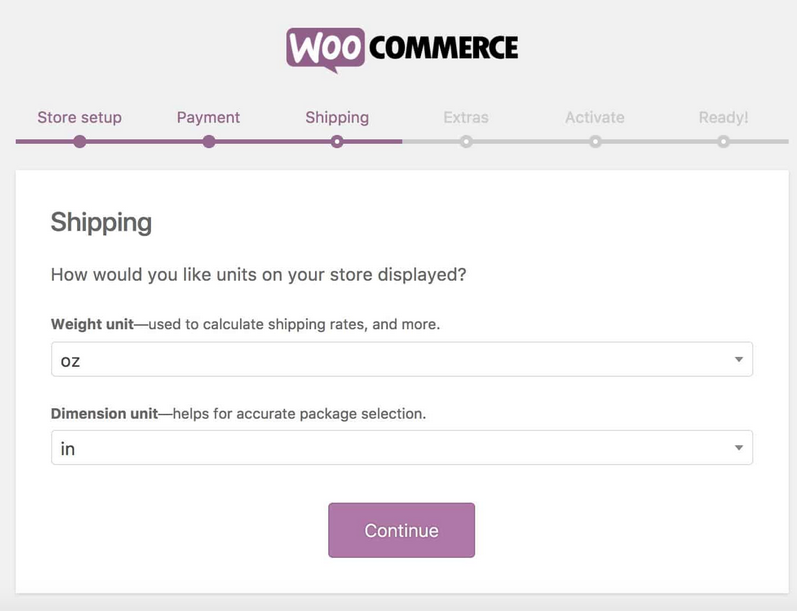The width and height of the screenshot is (797, 611).
Task: Select the Shipping step label
Action: tap(337, 117)
